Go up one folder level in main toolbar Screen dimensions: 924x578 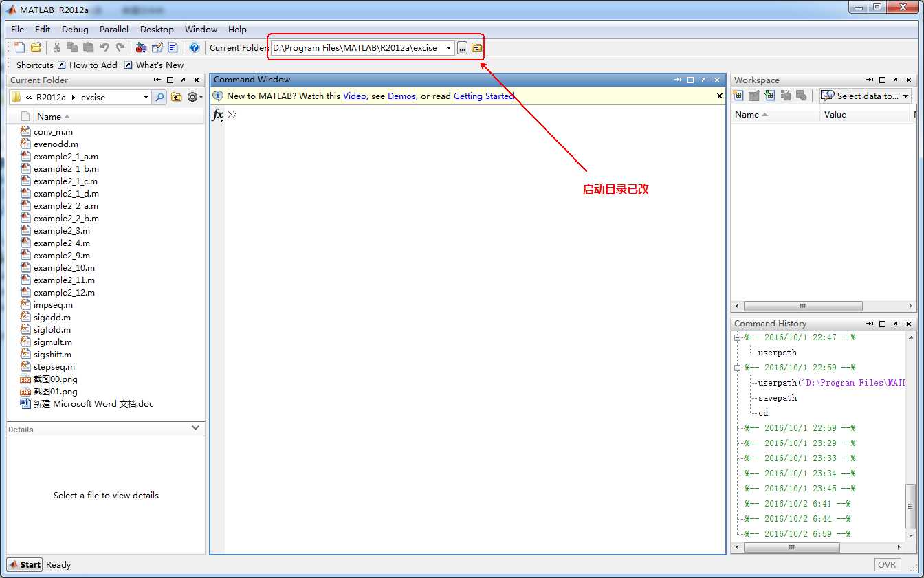click(x=476, y=48)
